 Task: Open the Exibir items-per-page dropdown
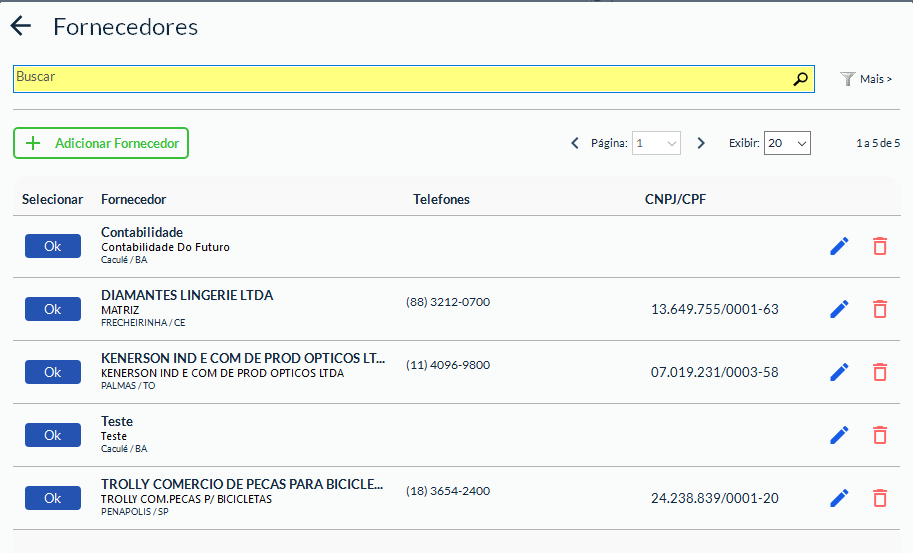pos(787,144)
